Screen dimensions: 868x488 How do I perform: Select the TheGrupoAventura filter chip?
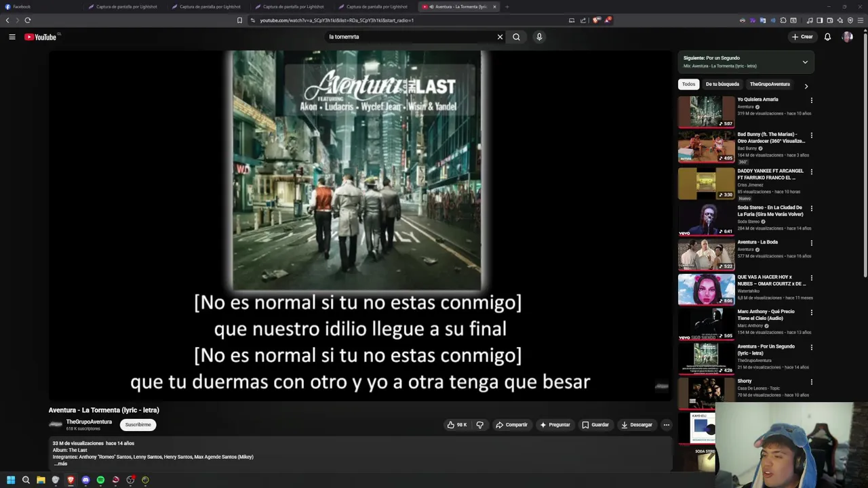coord(770,84)
